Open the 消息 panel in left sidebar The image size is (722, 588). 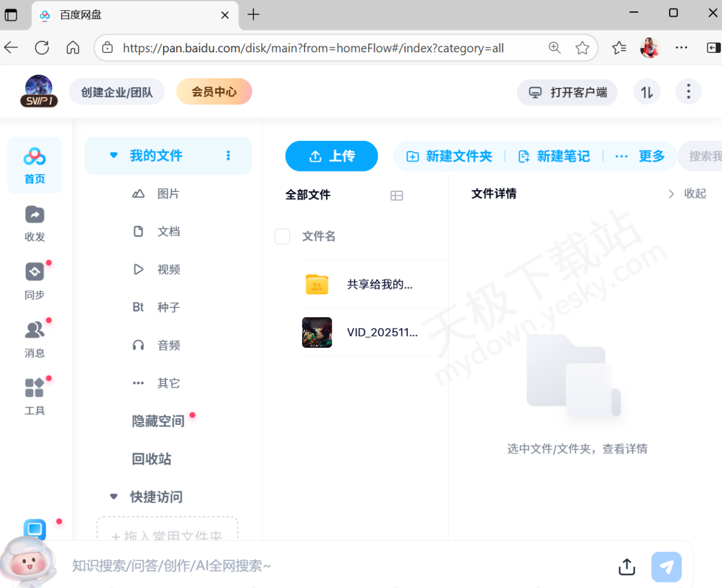point(34,336)
